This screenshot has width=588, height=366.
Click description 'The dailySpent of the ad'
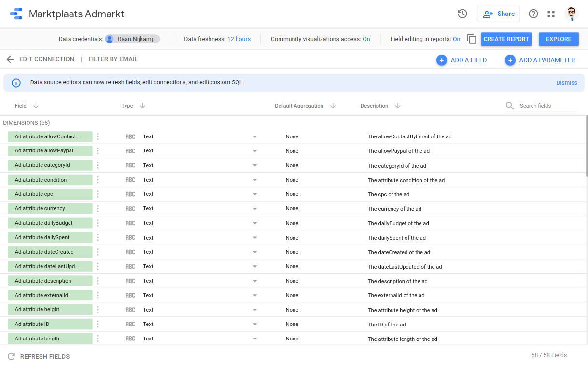click(397, 238)
